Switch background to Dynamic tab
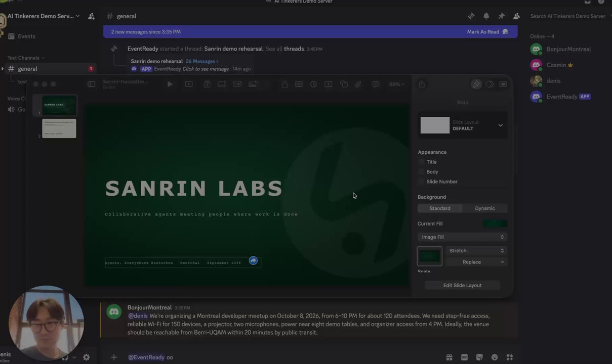The width and height of the screenshot is (612, 364). [x=485, y=208]
